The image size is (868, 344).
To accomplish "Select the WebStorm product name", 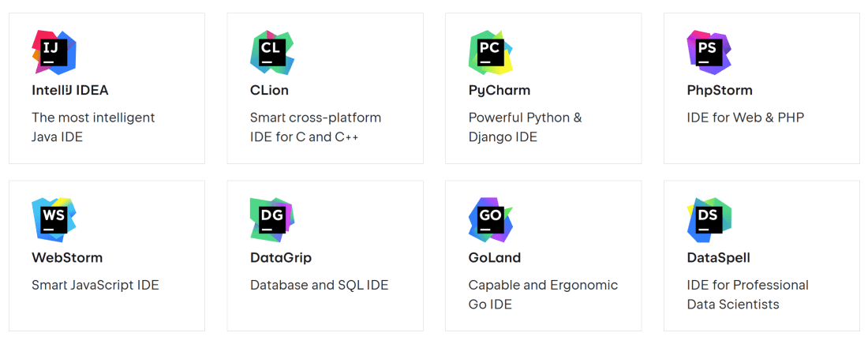I will 67,257.
